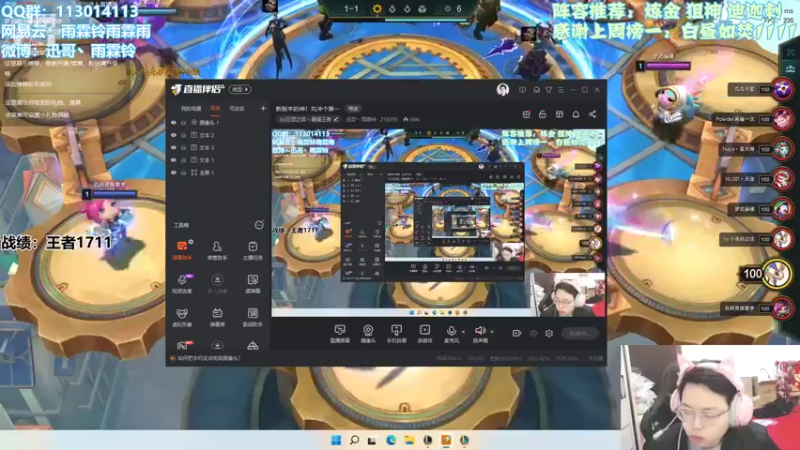Open the gift box icon with red dot
The width and height of the screenshot is (800, 450).
[x=527, y=114]
